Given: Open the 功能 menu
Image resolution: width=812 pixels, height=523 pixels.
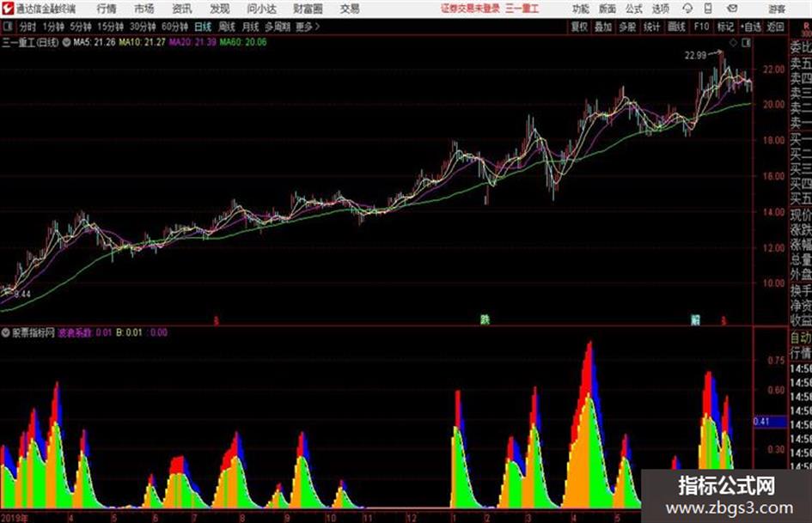Looking at the screenshot, I should [x=581, y=9].
